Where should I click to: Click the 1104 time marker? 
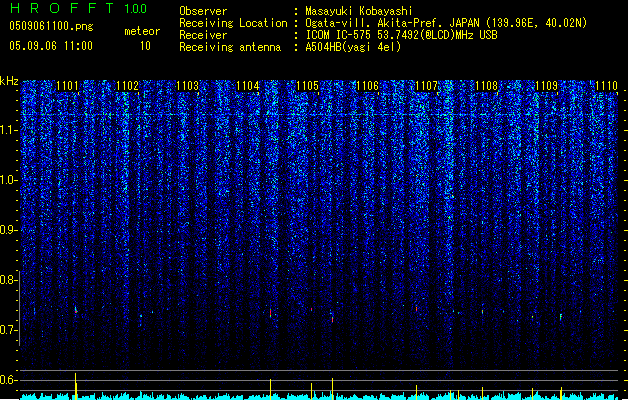(248, 86)
